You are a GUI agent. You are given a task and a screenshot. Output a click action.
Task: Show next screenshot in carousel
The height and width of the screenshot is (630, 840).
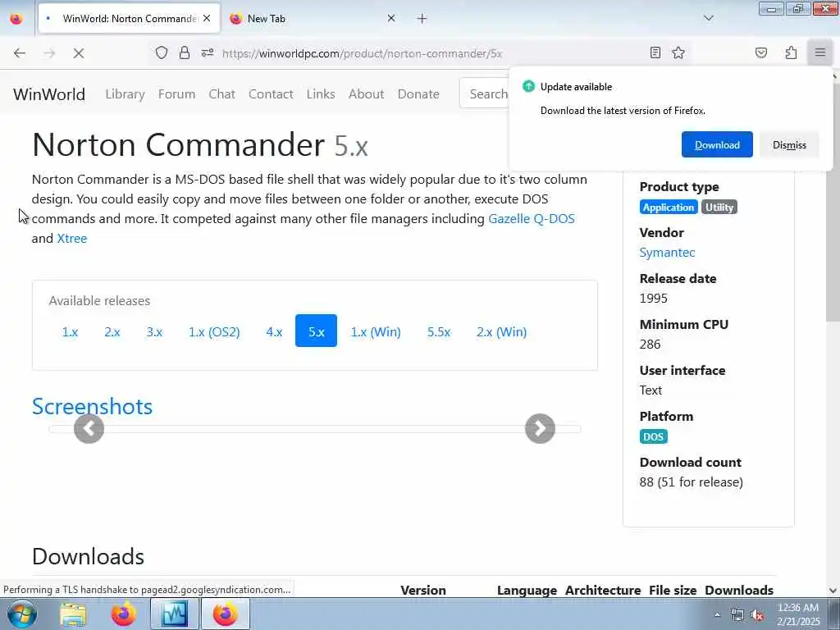(x=540, y=428)
